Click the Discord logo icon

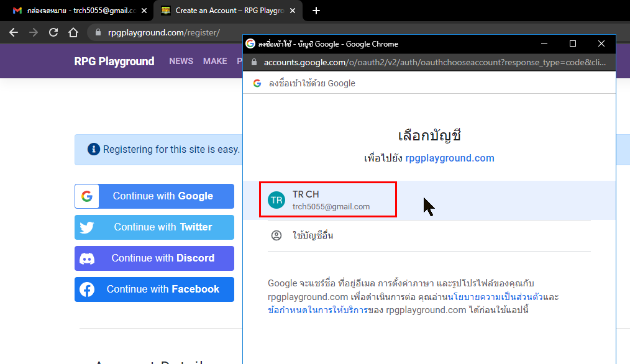tap(87, 258)
